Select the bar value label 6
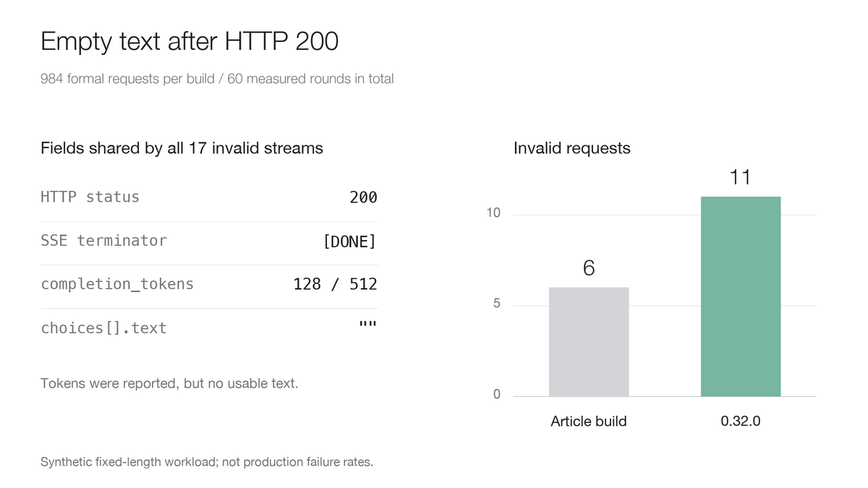The height and width of the screenshot is (488, 868). (589, 268)
